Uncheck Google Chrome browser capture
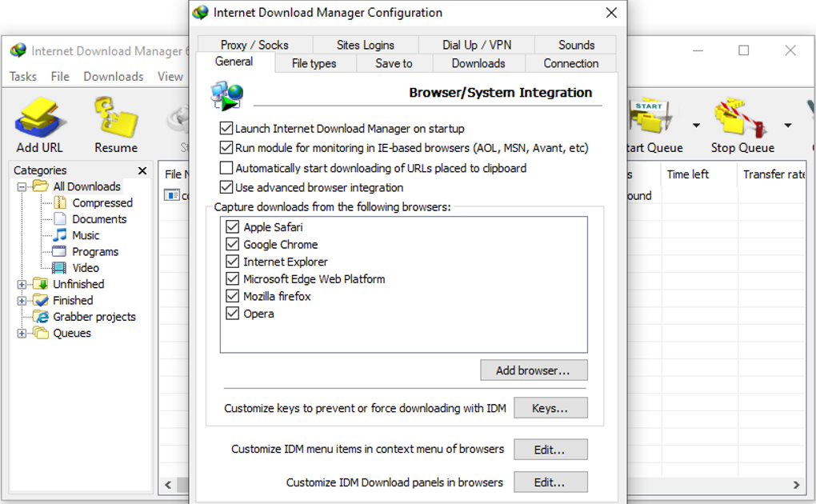This screenshot has width=816, height=504. (232, 244)
